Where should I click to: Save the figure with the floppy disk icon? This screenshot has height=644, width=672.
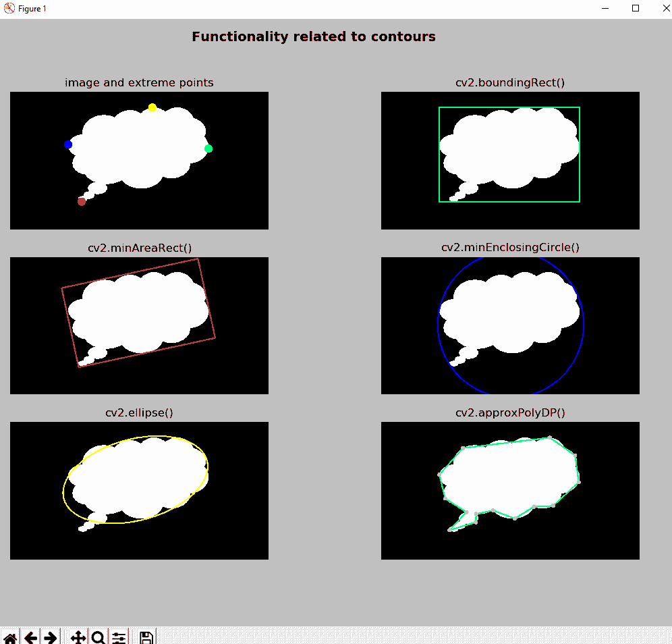coord(146,637)
